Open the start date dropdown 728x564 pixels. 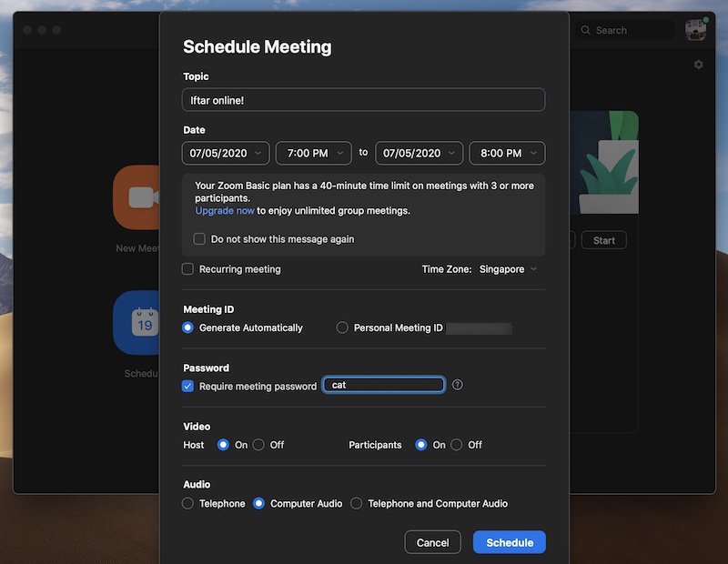(x=226, y=153)
